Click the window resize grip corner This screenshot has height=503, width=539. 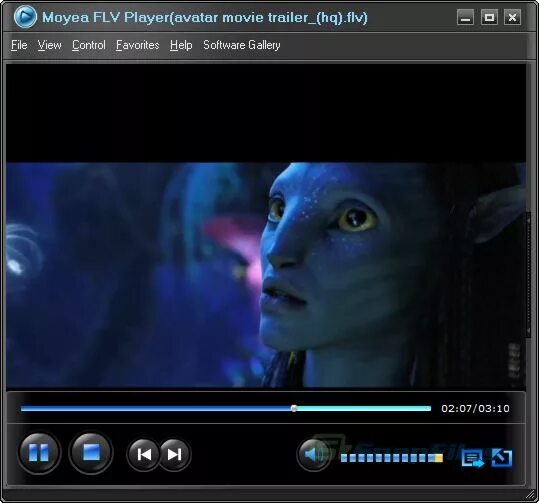tap(531, 495)
